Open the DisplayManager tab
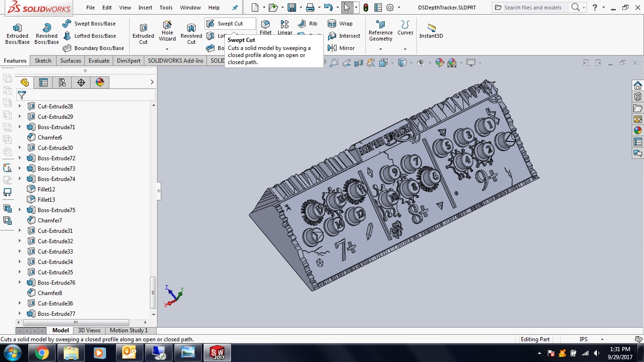Viewport: 644px width, 362px height. tap(100, 82)
